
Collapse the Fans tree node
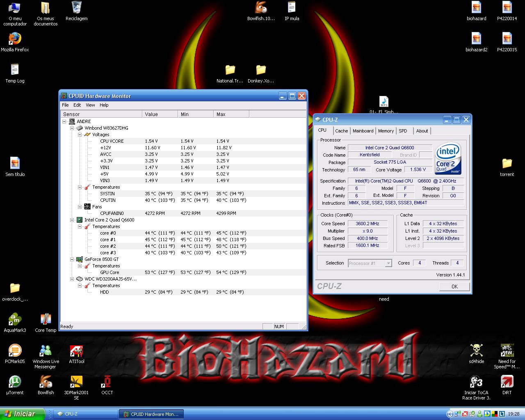pos(80,207)
